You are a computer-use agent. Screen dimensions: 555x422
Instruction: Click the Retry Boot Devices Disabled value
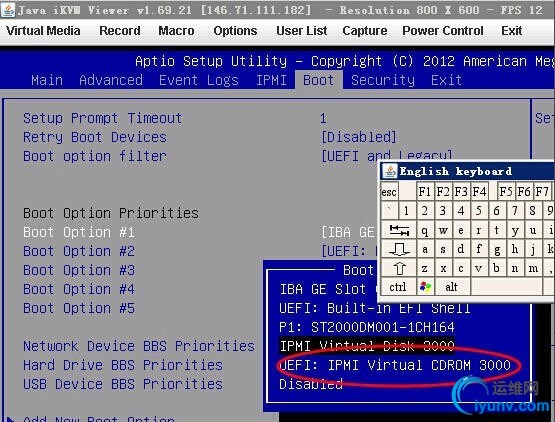(359, 137)
